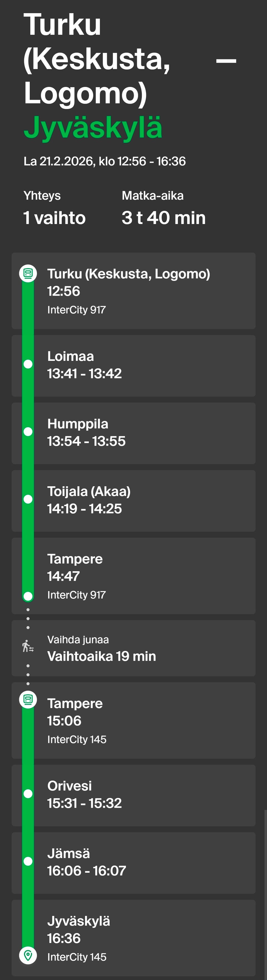
Task: Click the 3 t 40 min travel time
Action: tap(163, 218)
